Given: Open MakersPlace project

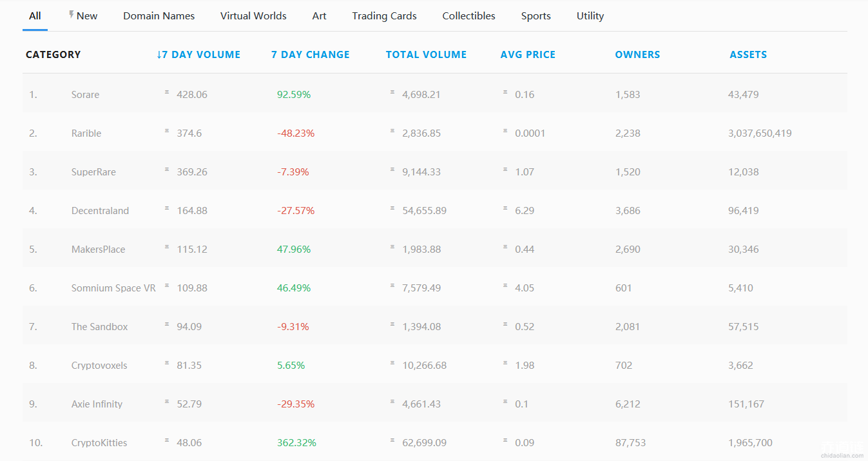Looking at the screenshot, I should (x=98, y=250).
